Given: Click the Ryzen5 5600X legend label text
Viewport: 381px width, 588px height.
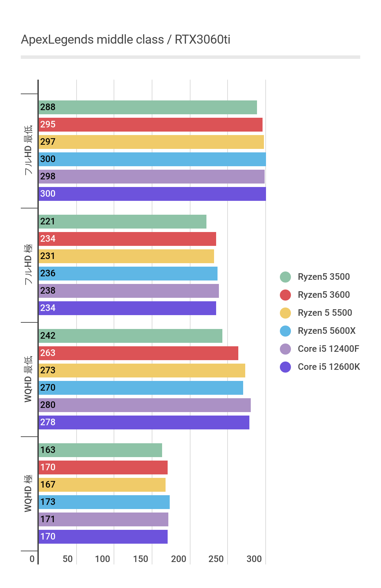Looking at the screenshot, I should coord(326,331).
